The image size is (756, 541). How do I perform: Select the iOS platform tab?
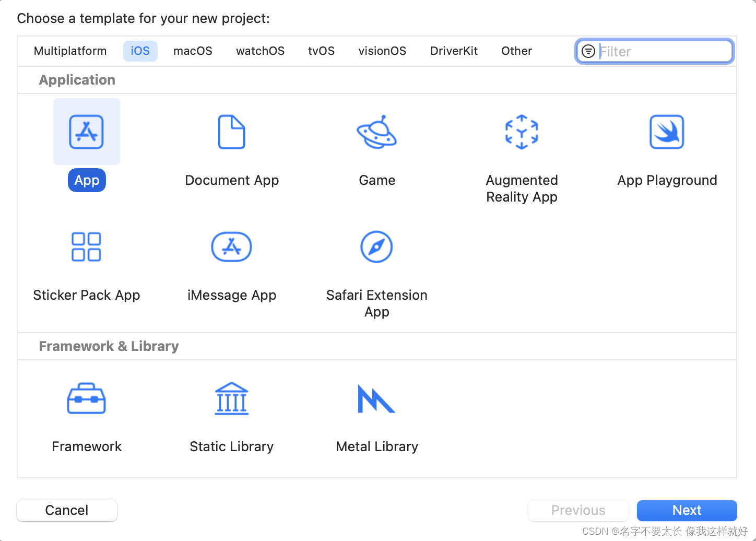click(140, 51)
